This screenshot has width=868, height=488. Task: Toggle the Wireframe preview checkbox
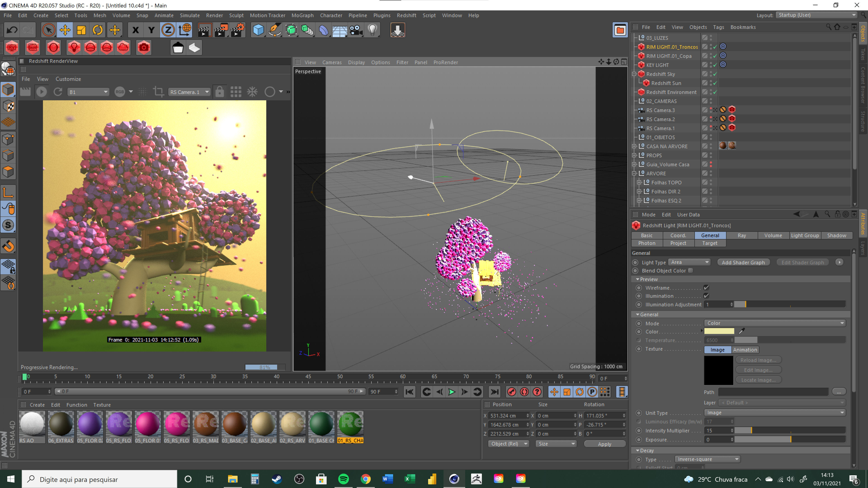click(706, 288)
